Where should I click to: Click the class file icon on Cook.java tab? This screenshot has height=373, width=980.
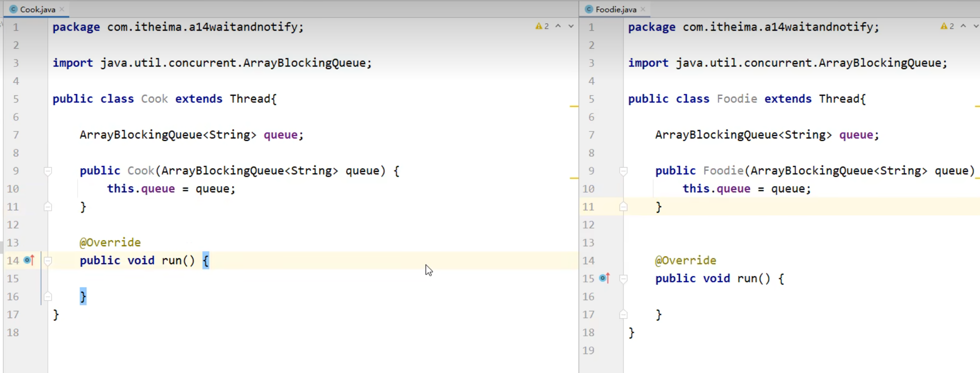(x=13, y=9)
